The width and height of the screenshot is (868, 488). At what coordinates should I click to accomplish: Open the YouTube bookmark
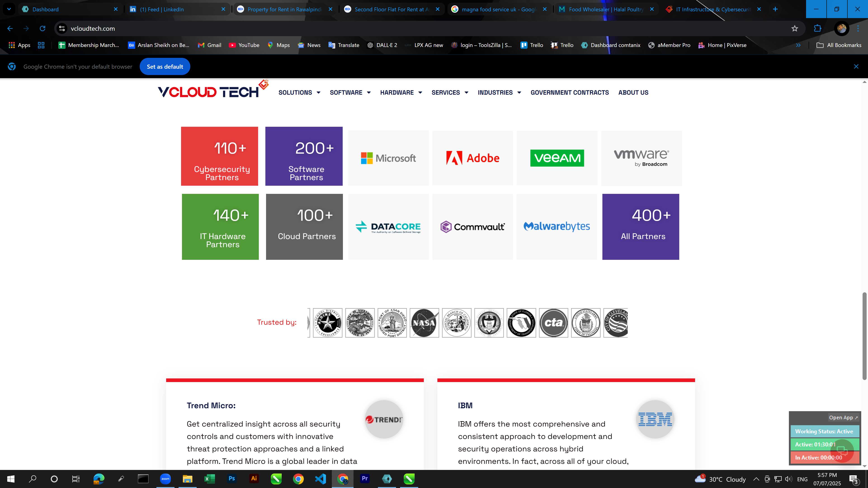coord(244,45)
